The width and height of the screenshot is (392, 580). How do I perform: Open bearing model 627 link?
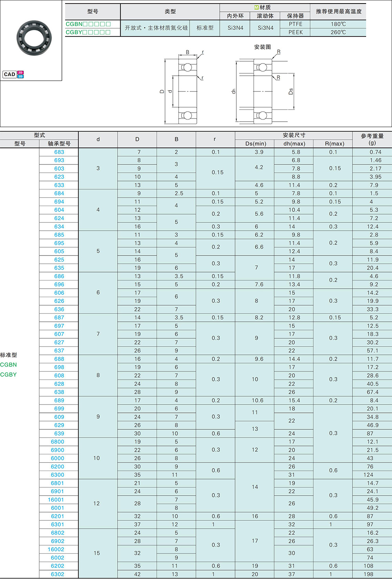59,342
